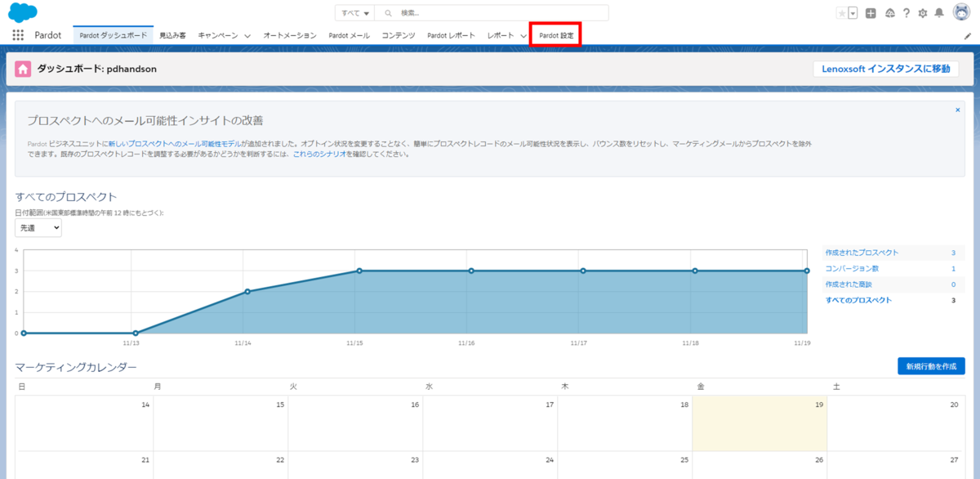Click the Salesforce cloud logo
980x479 pixels.
pos(23,12)
